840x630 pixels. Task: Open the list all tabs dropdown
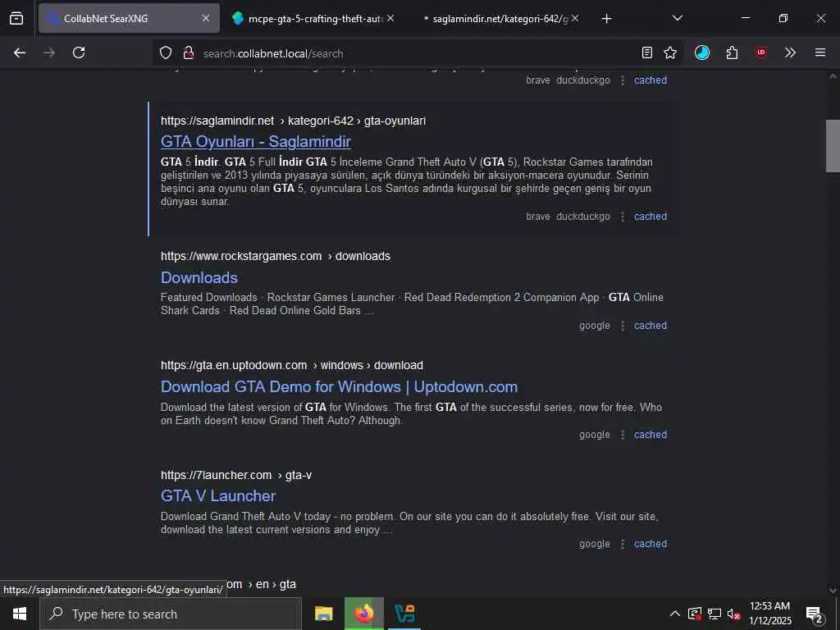coord(678,18)
